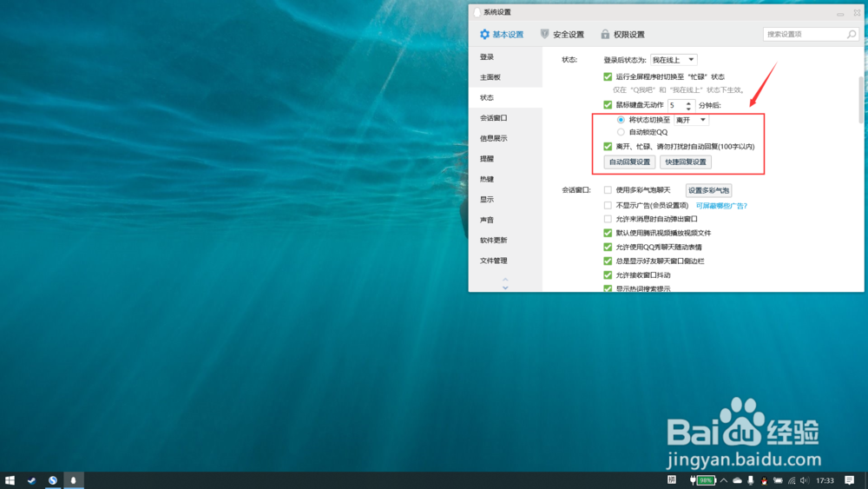Select 主面板 in the settings sidebar
The image size is (868, 489).
[x=505, y=77]
